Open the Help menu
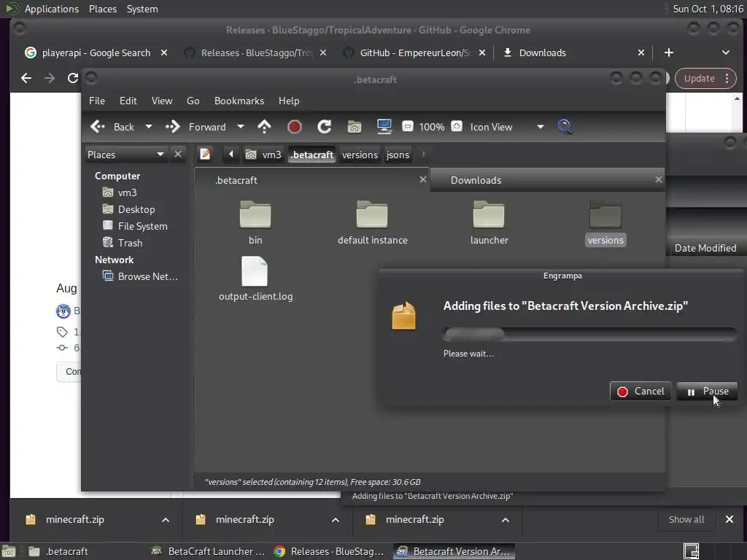This screenshot has height=560, width=747. click(289, 101)
